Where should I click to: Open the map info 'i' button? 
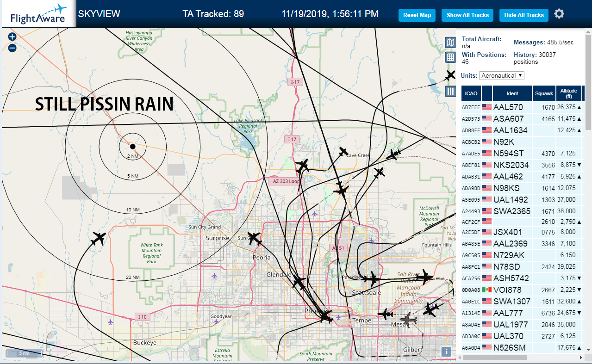446,352
